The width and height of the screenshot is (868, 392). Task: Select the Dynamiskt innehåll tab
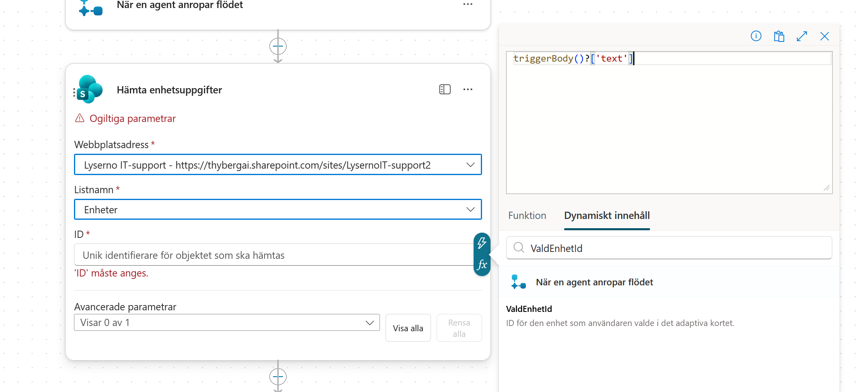point(607,216)
